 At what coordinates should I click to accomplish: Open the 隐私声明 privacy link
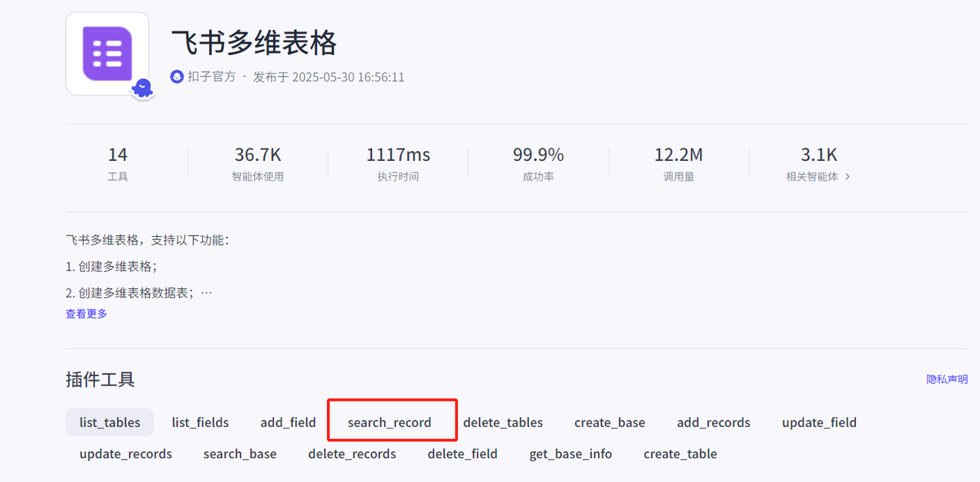946,379
